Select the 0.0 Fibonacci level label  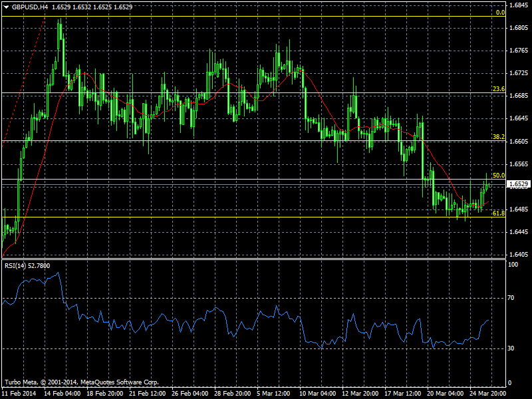tap(501, 12)
